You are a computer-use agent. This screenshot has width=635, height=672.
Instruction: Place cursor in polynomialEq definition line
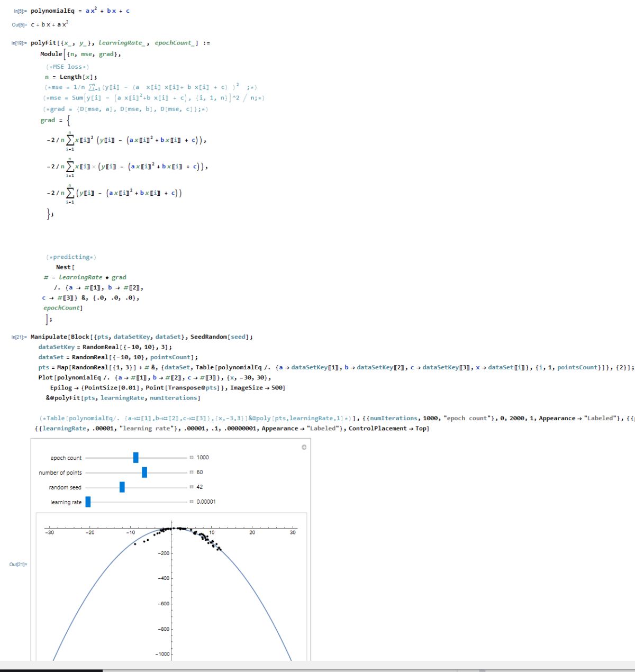pyautogui.click(x=80, y=11)
